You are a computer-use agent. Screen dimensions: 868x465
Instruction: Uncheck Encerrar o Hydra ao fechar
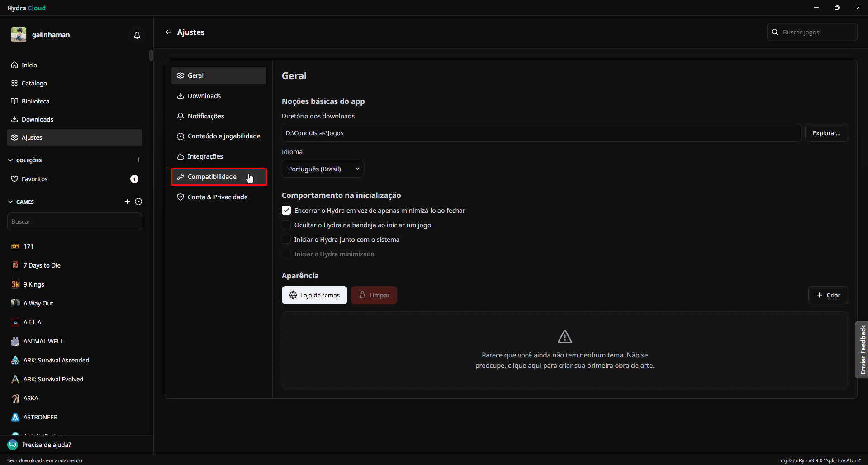(286, 211)
